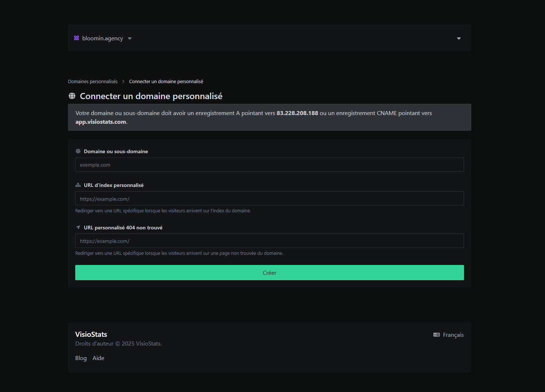The image size is (545, 392).
Task: Focus the URL d'index personnalisé field
Action: click(x=269, y=199)
